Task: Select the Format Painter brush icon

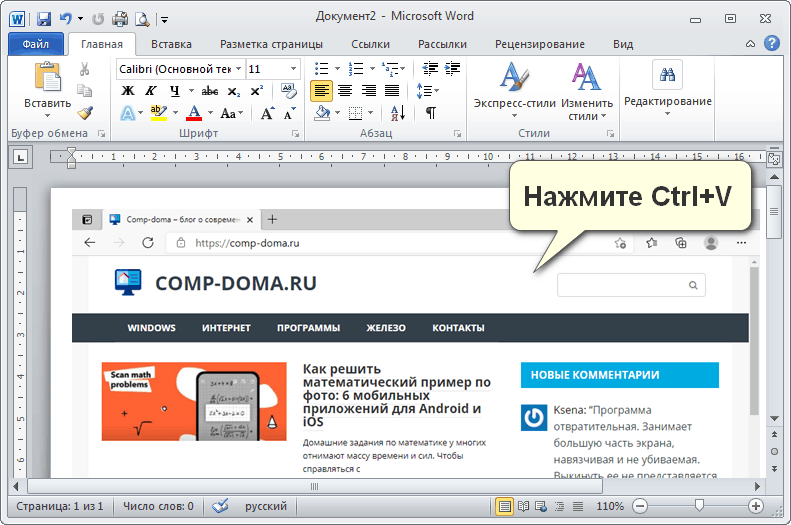Action: [85, 112]
